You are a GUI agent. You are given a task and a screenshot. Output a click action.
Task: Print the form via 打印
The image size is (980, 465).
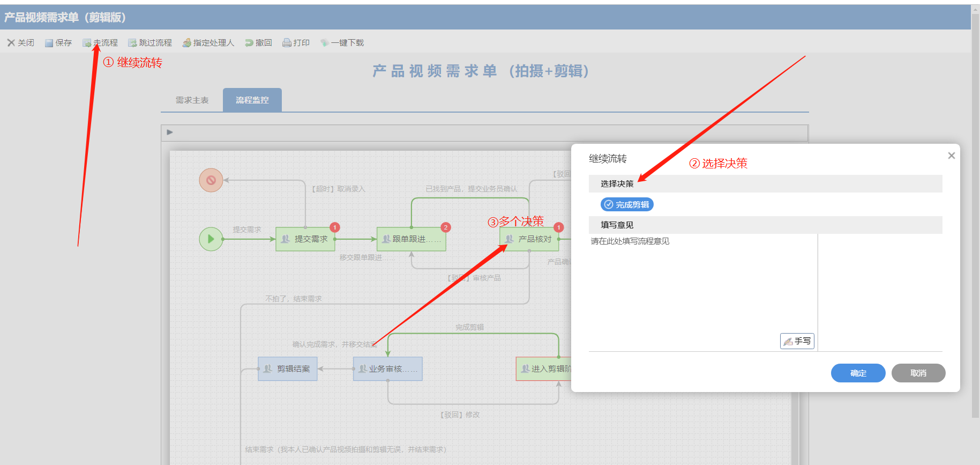click(296, 43)
